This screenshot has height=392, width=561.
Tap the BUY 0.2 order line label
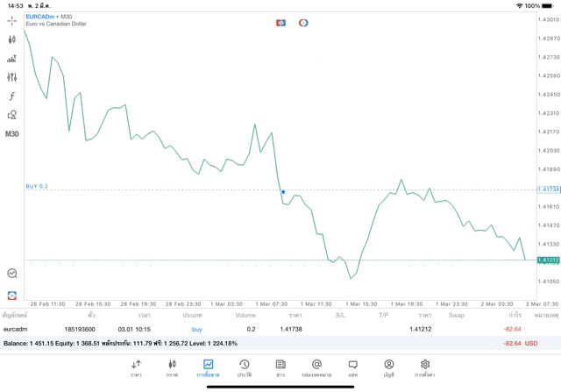tap(37, 186)
